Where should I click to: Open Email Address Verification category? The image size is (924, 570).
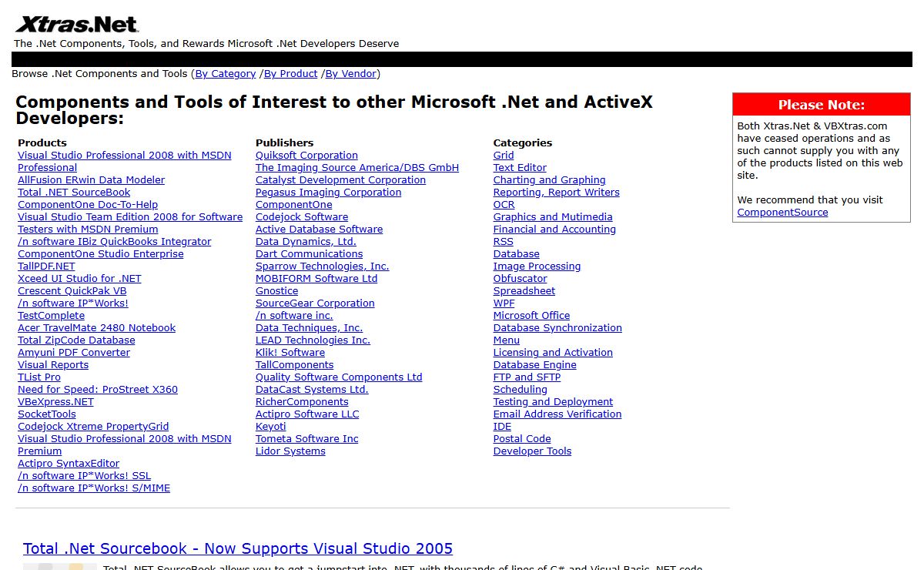click(x=557, y=414)
